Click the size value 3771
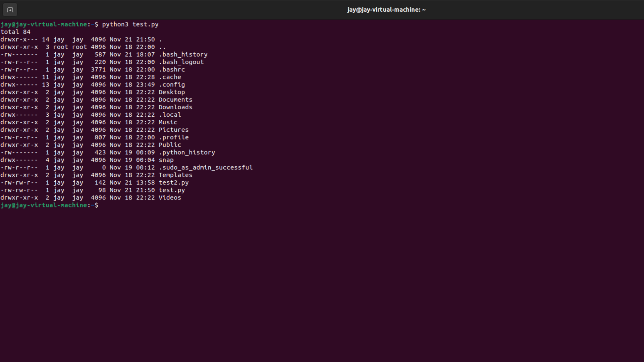The width and height of the screenshot is (644, 362). [98, 70]
